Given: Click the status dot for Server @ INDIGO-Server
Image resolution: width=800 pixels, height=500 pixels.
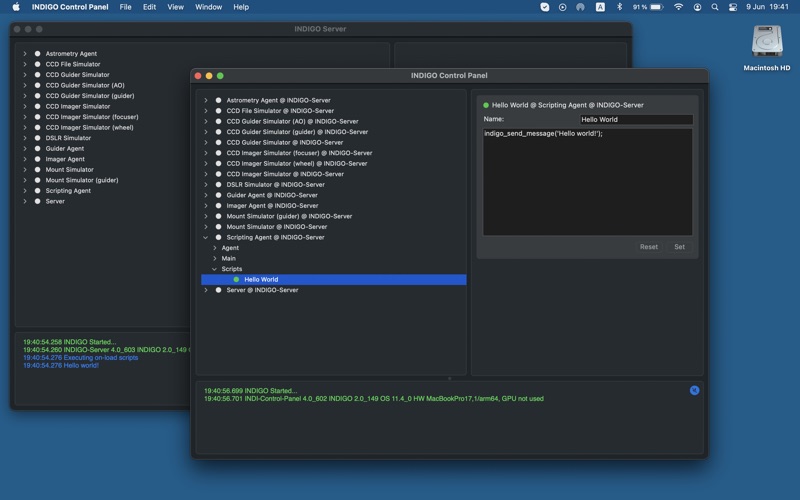Looking at the screenshot, I should (218, 290).
